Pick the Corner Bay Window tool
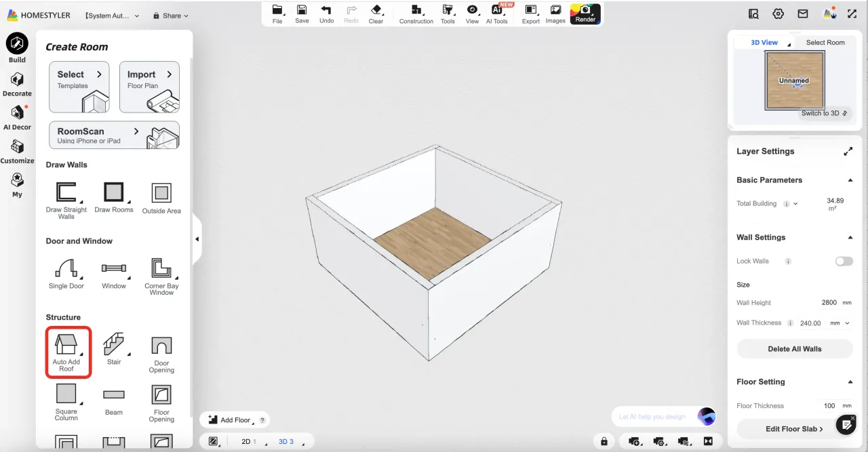This screenshot has height=452, width=868. point(161,269)
